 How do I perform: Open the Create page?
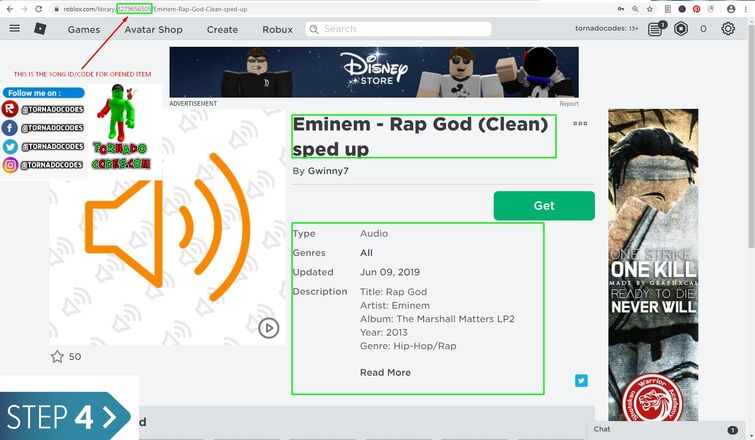[x=222, y=29]
